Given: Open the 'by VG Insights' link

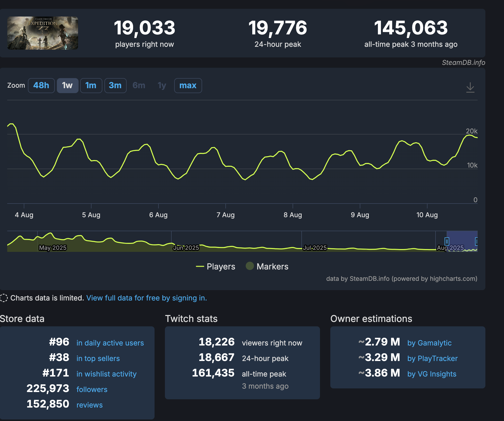Looking at the screenshot, I should (x=432, y=374).
